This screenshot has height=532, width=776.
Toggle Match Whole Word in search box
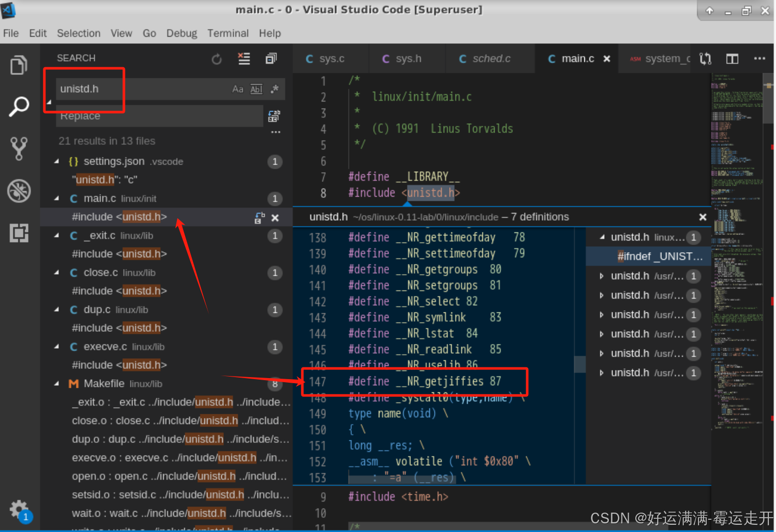(x=256, y=89)
